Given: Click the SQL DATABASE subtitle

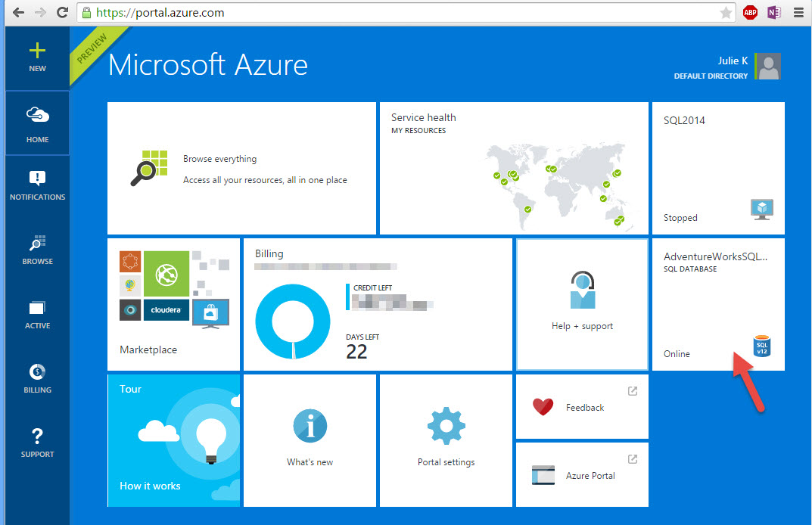Looking at the screenshot, I should pos(690,269).
